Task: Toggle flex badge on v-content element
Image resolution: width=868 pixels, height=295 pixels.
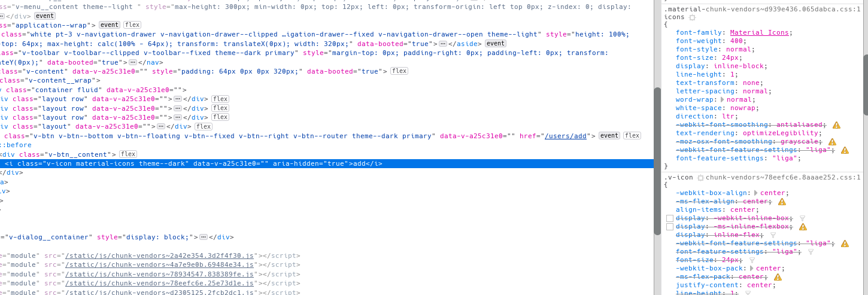Action: 399,71
